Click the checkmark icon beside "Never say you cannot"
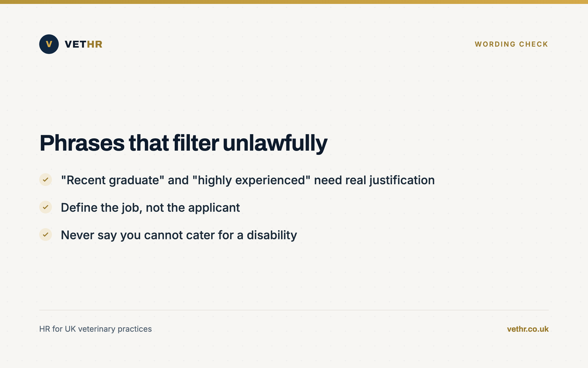The width and height of the screenshot is (588, 368). (x=45, y=234)
